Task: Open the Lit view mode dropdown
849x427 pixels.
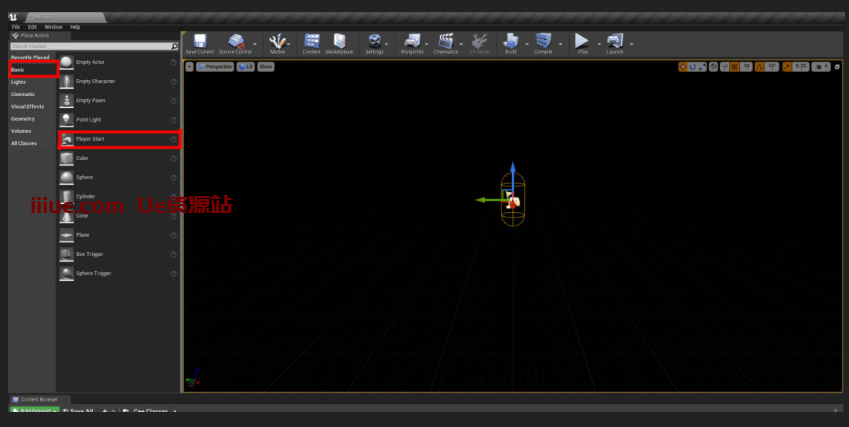Action: click(245, 66)
